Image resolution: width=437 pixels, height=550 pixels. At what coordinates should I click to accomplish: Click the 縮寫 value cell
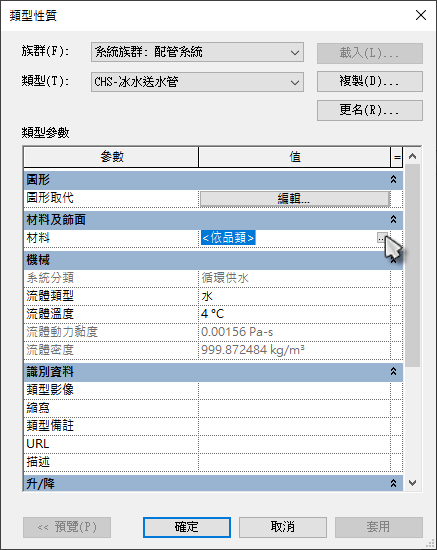(294, 408)
